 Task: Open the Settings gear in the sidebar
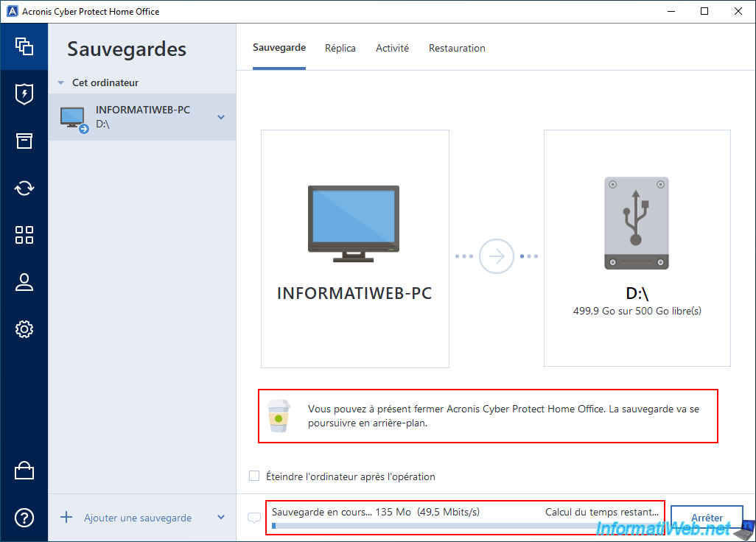click(24, 329)
